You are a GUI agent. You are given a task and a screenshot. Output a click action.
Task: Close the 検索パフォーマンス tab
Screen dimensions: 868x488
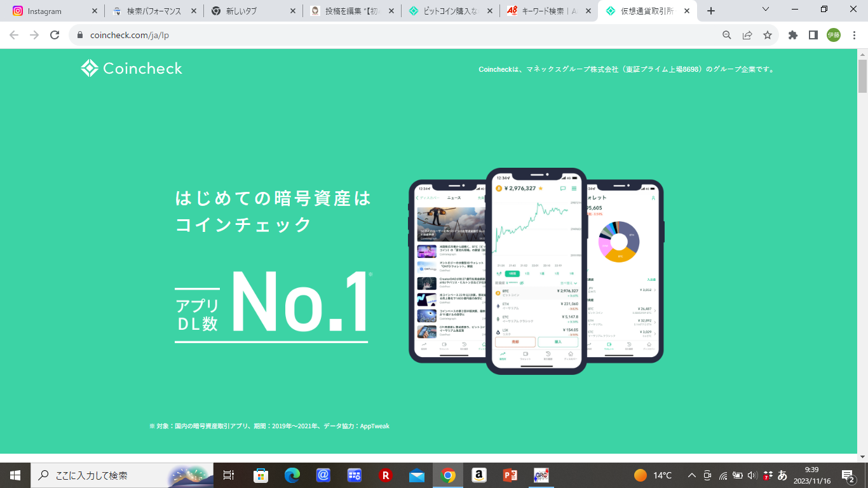[x=194, y=11]
